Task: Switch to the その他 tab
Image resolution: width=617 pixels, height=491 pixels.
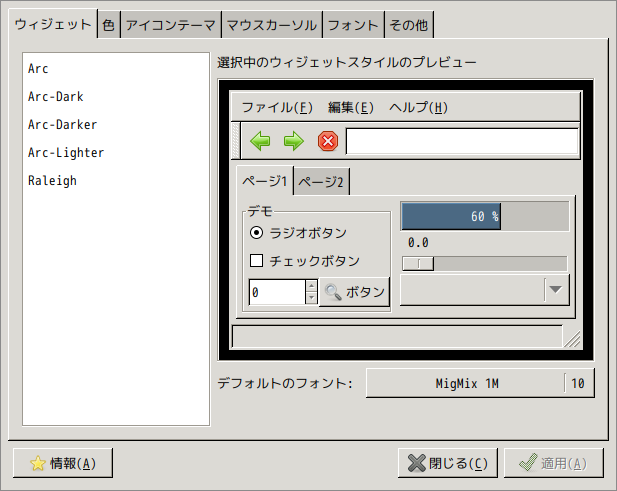Action: [x=409, y=25]
